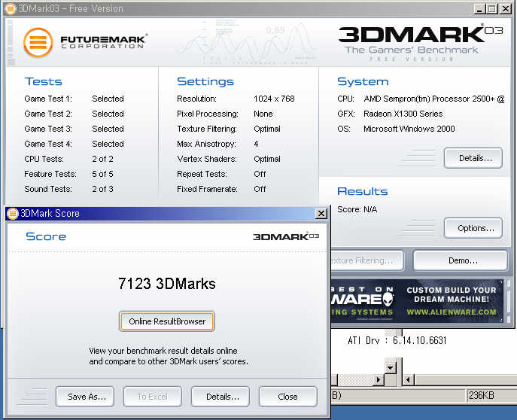Click the Score: N/A result text
Viewport: 517px width, 420px height.
(x=357, y=209)
